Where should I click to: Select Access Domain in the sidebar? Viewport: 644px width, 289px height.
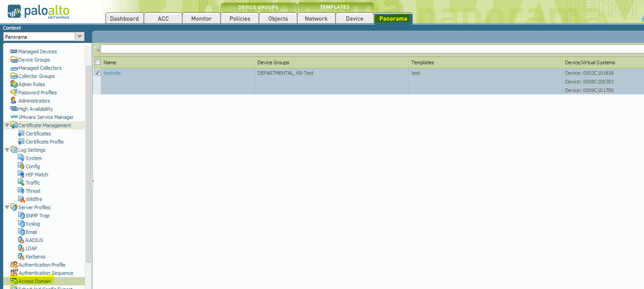(x=35, y=281)
